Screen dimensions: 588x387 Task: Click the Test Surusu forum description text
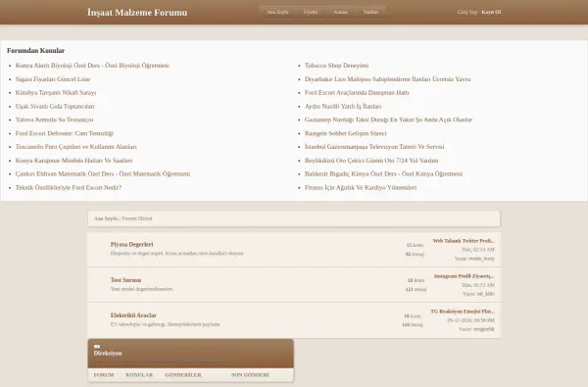tap(142, 289)
